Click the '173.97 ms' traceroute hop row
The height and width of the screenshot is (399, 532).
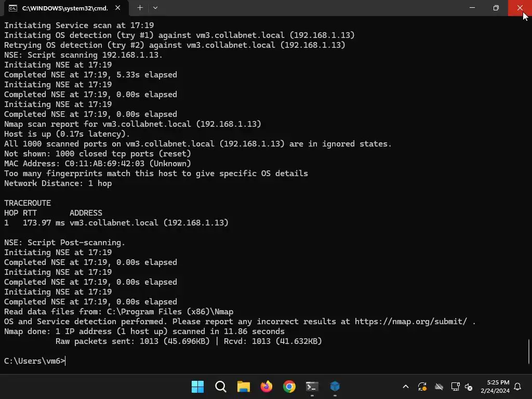(116, 222)
